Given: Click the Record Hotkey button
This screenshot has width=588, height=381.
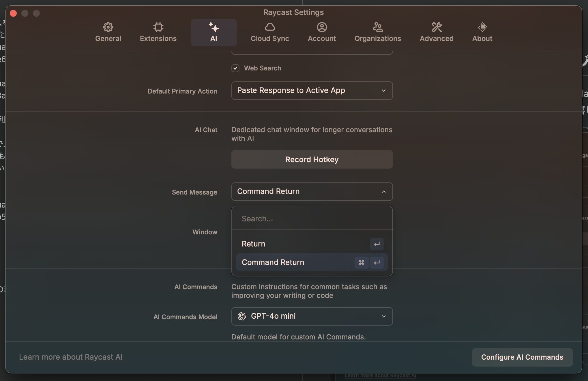Looking at the screenshot, I should [312, 159].
